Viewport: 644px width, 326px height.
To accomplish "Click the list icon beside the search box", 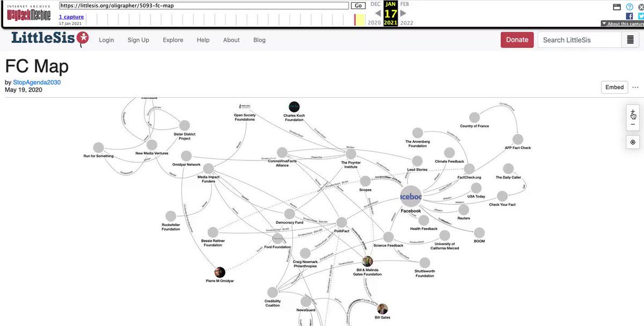I will tap(630, 40).
